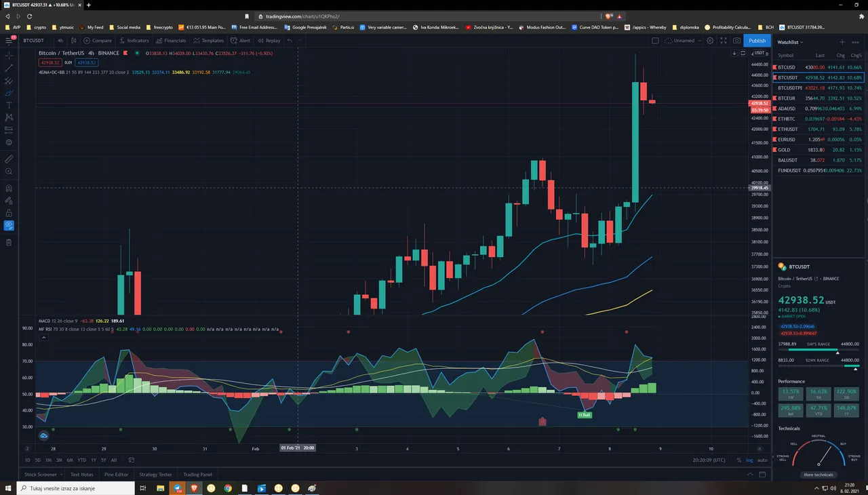Open indicator Templates

point(208,41)
